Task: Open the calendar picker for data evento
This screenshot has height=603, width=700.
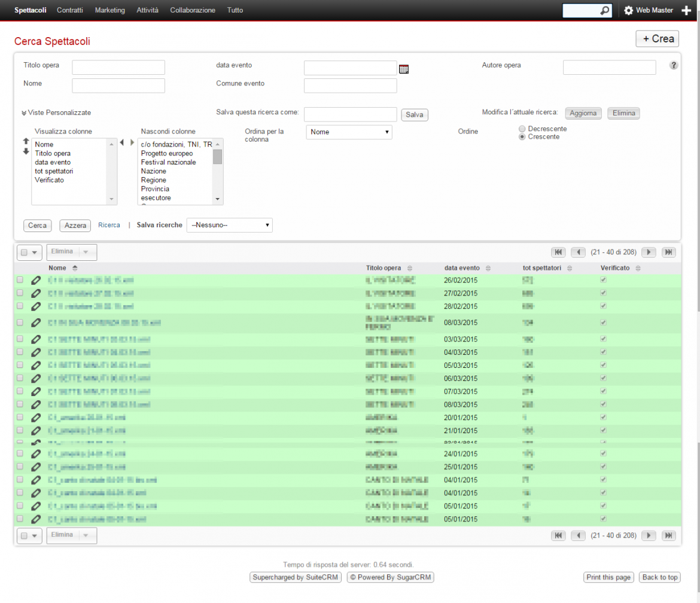Action: (404, 69)
